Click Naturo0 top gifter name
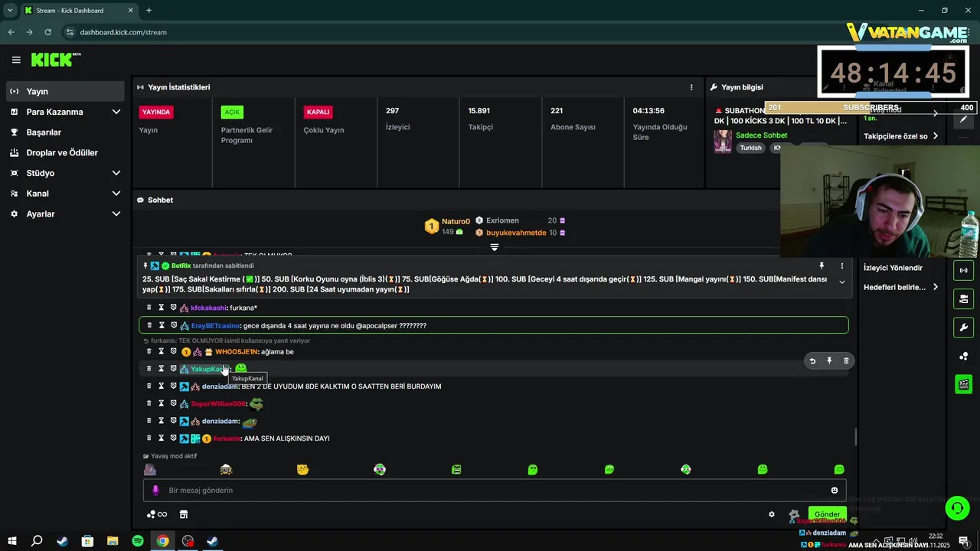Image resolution: width=980 pixels, height=551 pixels. pyautogui.click(x=456, y=221)
